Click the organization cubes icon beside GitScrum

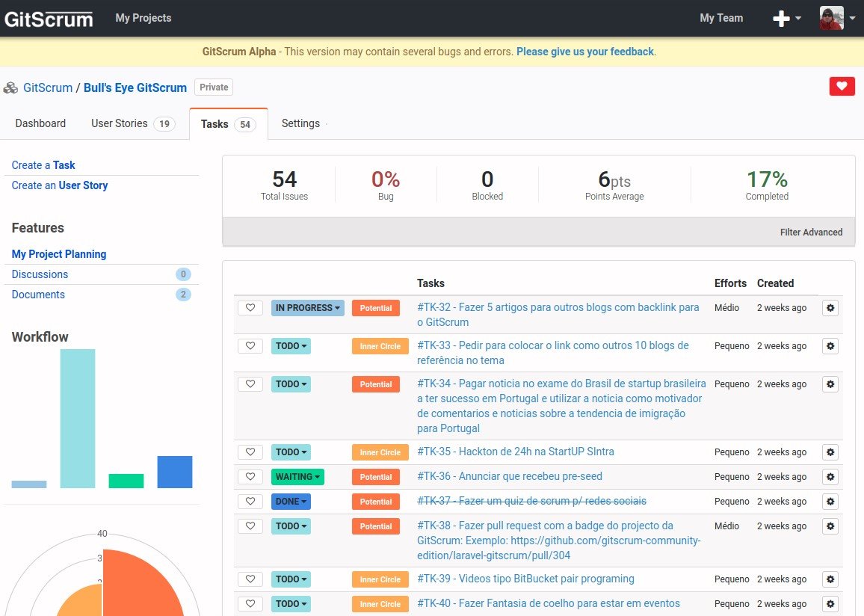click(10, 87)
